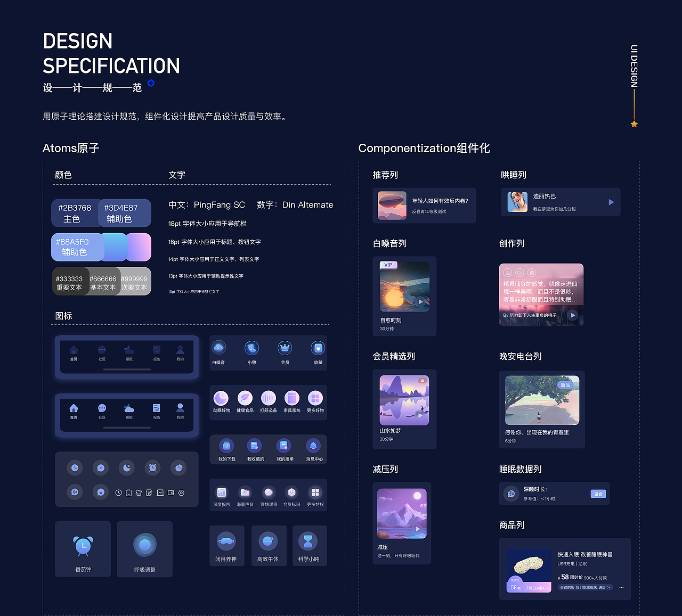Open the 冥想课程 meditation course icon
This screenshot has width=682, height=616.
tap(269, 492)
